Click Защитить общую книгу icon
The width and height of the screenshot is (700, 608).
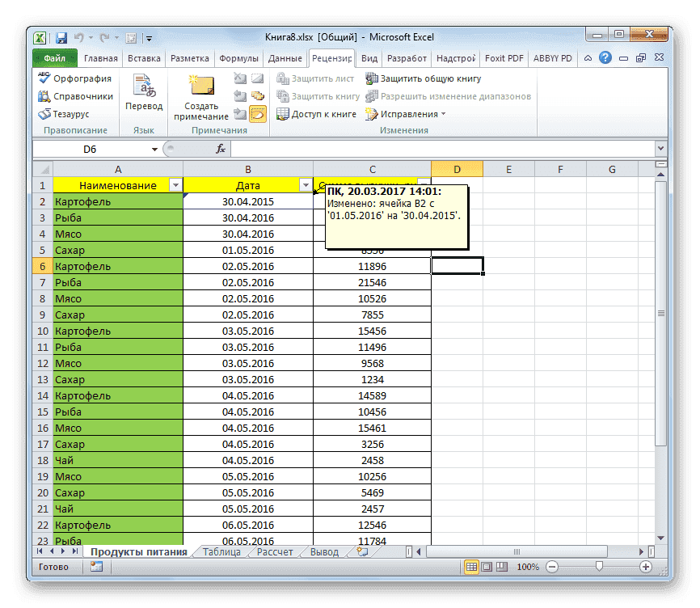372,78
